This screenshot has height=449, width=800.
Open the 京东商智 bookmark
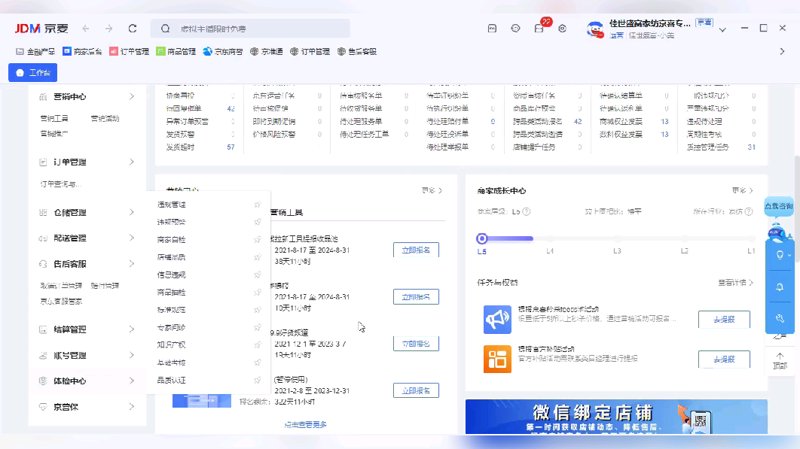[x=223, y=52]
